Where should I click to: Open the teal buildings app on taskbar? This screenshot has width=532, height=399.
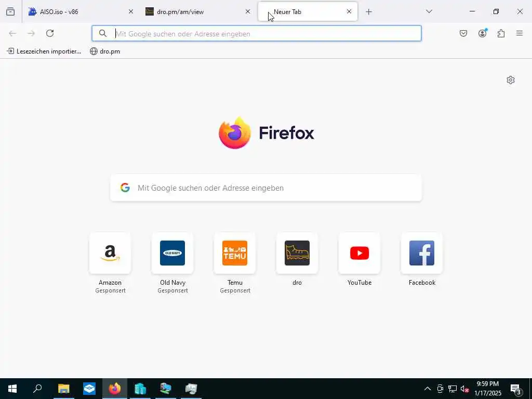point(140,389)
